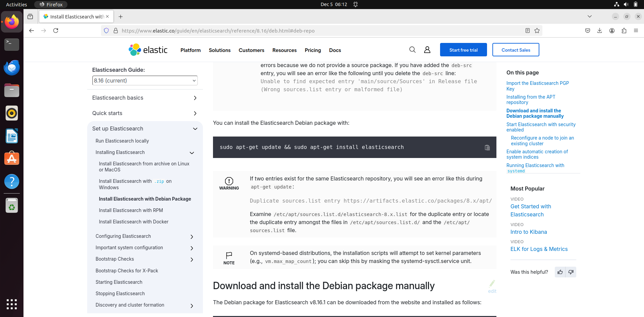
Task: Show site security padlock info
Action: (116, 31)
